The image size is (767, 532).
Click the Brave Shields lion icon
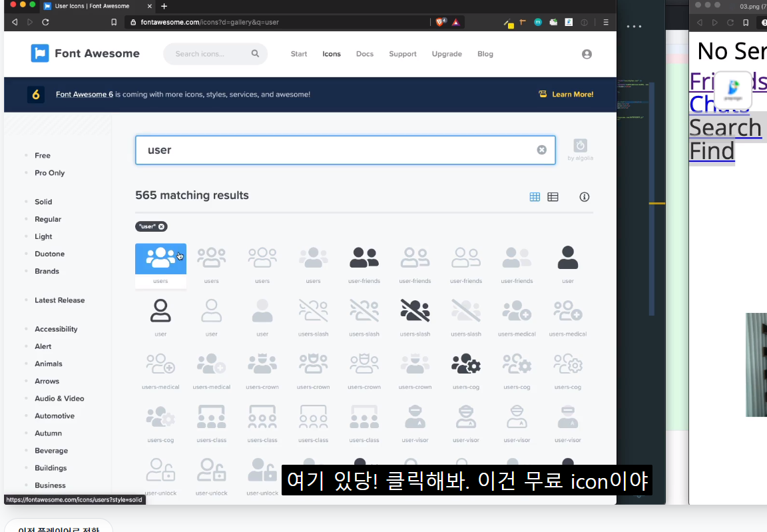pyautogui.click(x=439, y=22)
